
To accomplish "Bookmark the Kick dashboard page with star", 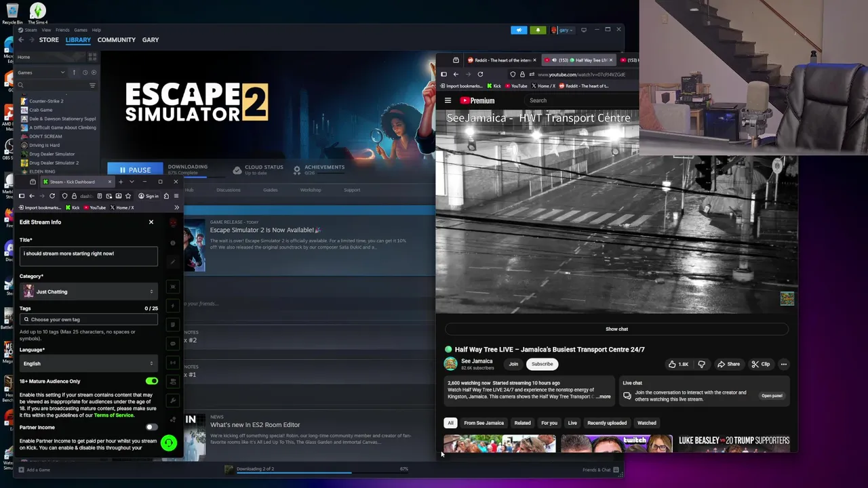I will [128, 196].
